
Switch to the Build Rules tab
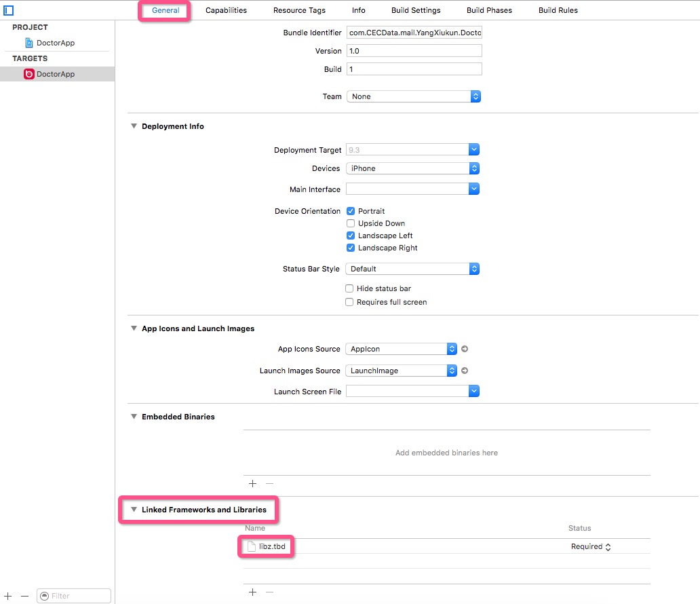[x=558, y=10]
